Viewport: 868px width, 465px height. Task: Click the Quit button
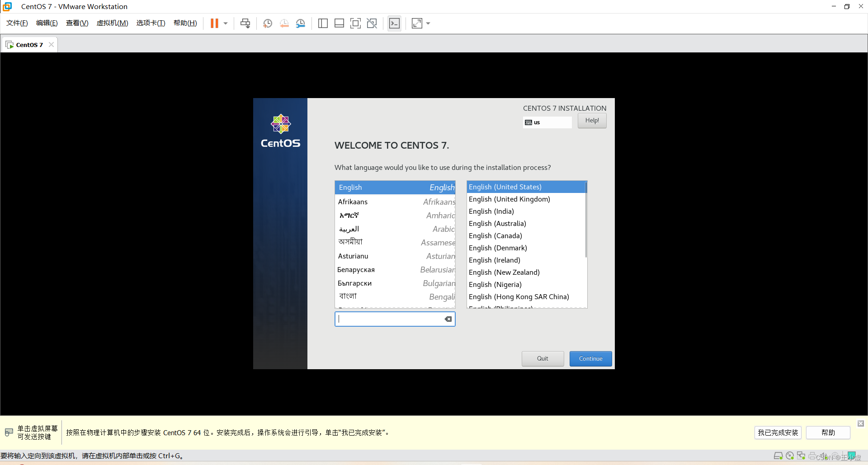(x=542, y=359)
